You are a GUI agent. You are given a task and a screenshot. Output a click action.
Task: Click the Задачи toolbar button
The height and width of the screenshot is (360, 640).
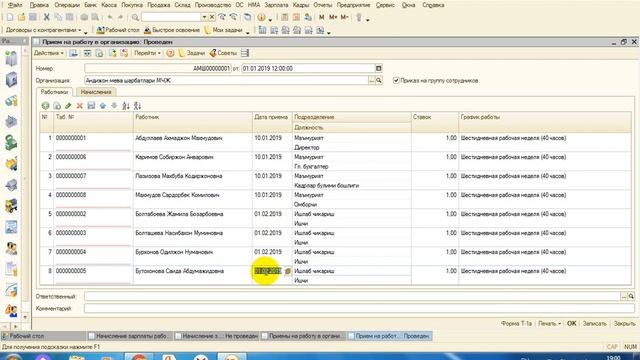pos(192,53)
